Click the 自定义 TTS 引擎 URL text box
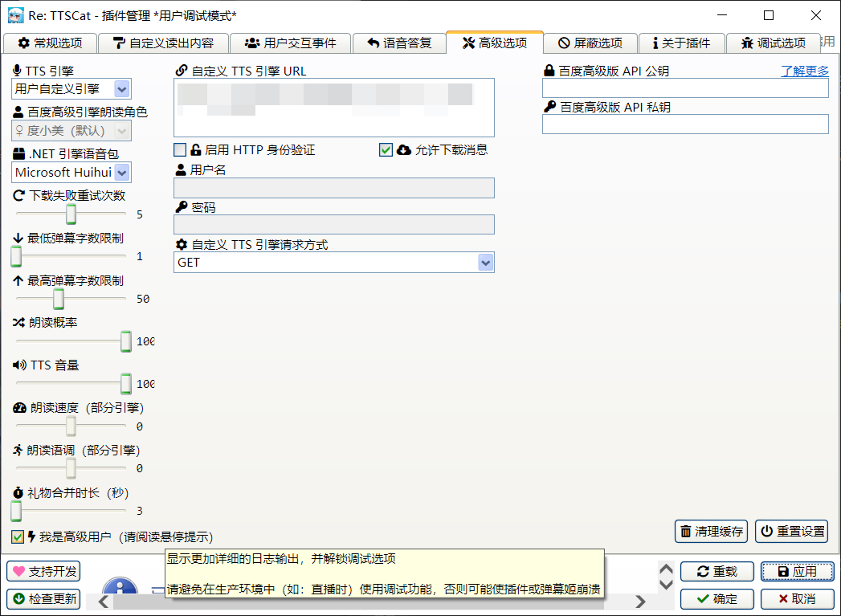The image size is (841, 616). point(333,108)
